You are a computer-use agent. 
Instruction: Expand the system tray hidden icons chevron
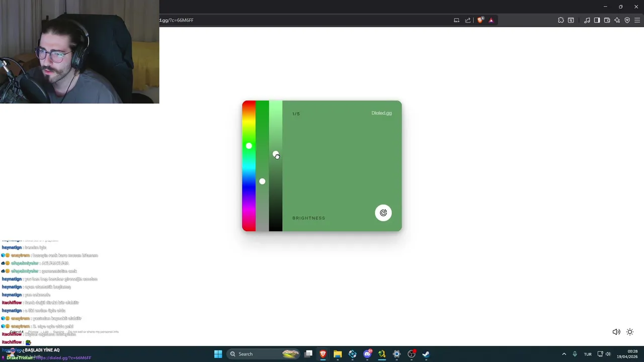(x=564, y=354)
